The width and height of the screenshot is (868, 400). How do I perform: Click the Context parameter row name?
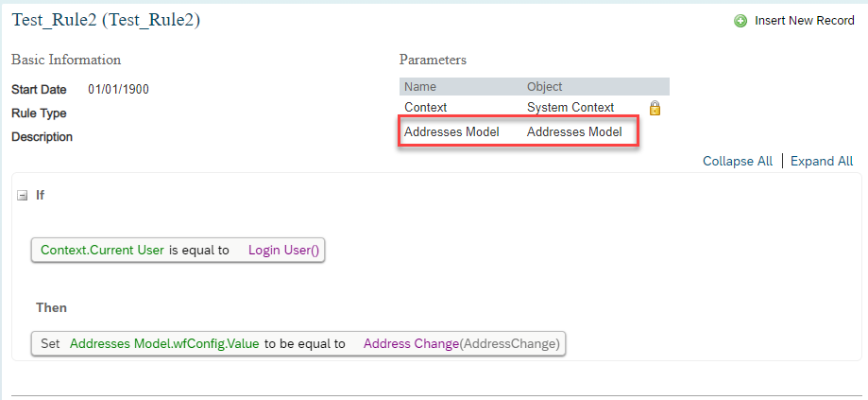[x=426, y=108]
